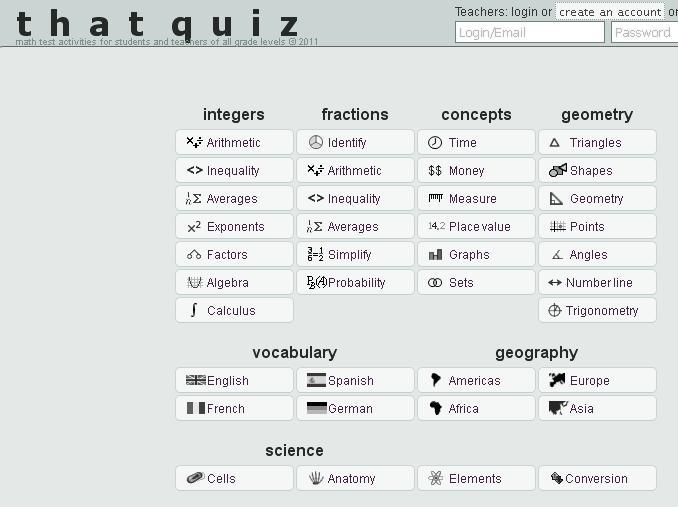This screenshot has height=507, width=678.
Task: Open the Spanish vocabulary quiz
Action: point(355,381)
